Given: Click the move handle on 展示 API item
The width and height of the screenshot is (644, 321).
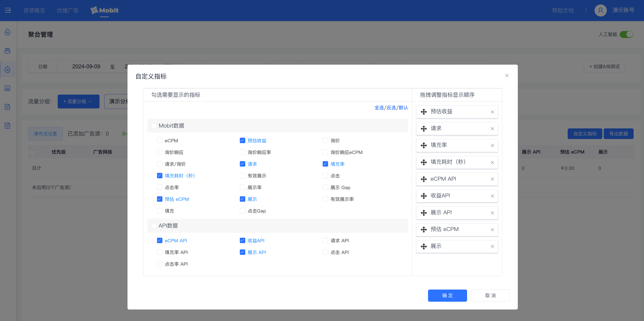Looking at the screenshot, I should [424, 213].
